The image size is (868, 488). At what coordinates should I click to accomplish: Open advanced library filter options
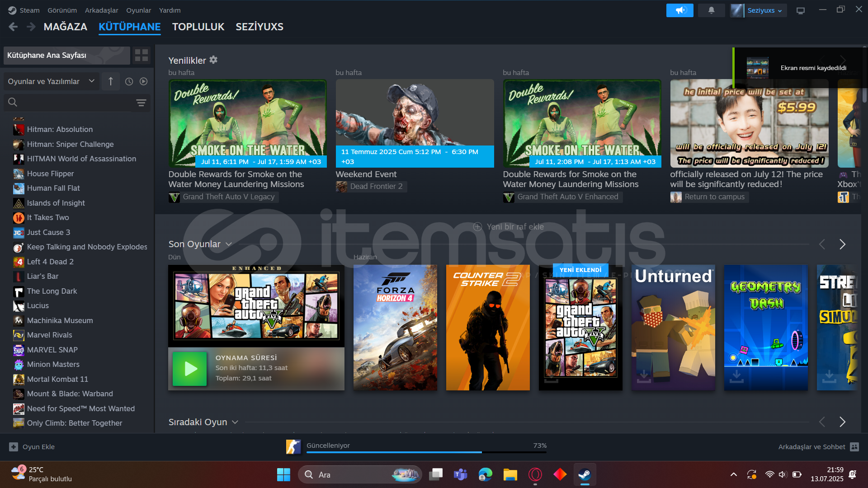pos(141,103)
